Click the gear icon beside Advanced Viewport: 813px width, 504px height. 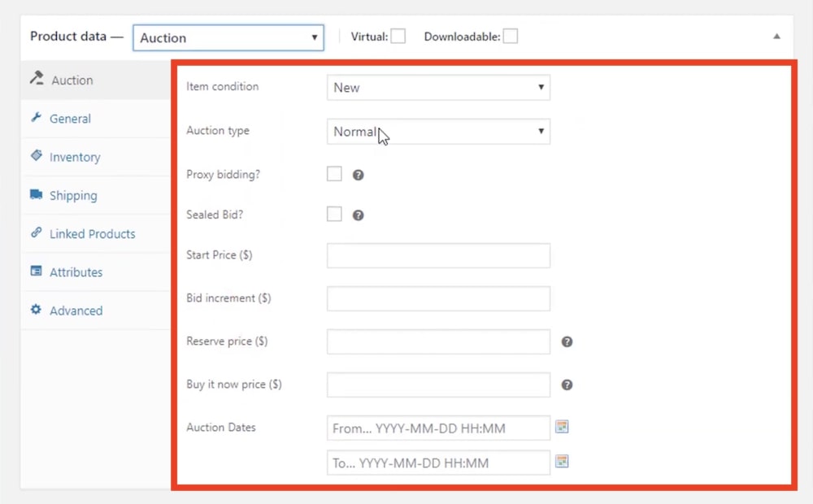pyautogui.click(x=36, y=310)
